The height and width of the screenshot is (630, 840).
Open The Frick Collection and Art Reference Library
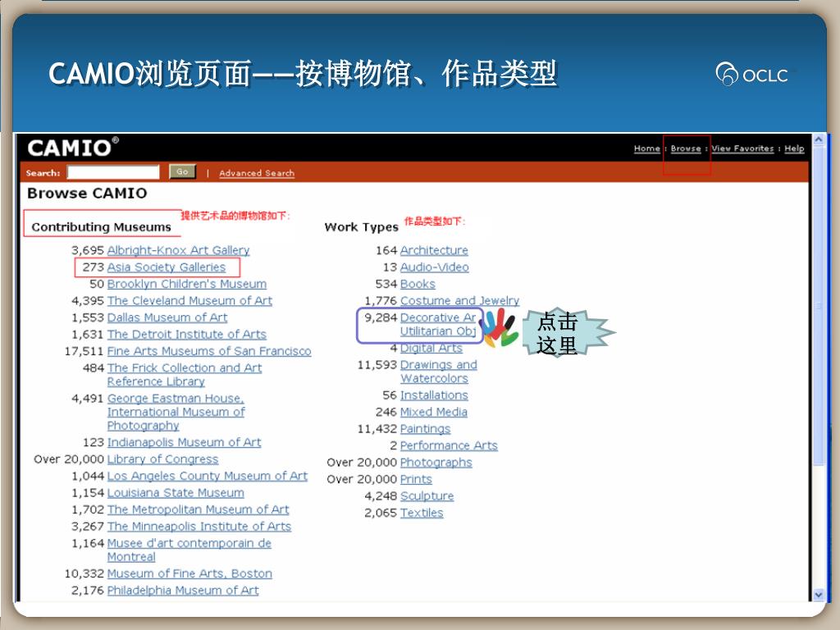[185, 374]
